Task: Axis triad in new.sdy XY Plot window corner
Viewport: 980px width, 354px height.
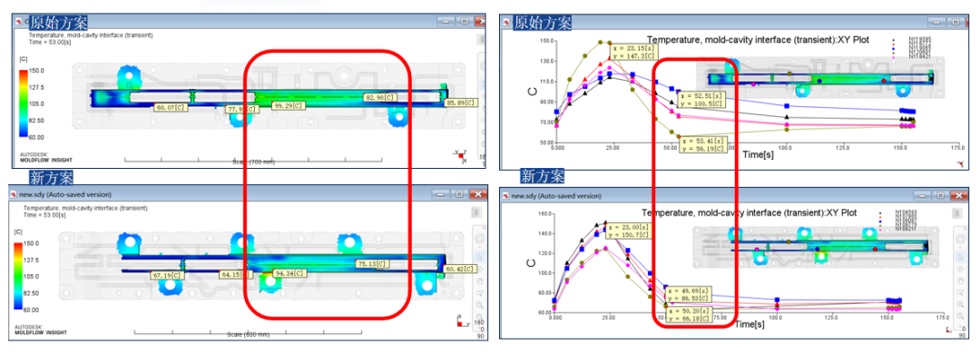Action: [x=950, y=329]
